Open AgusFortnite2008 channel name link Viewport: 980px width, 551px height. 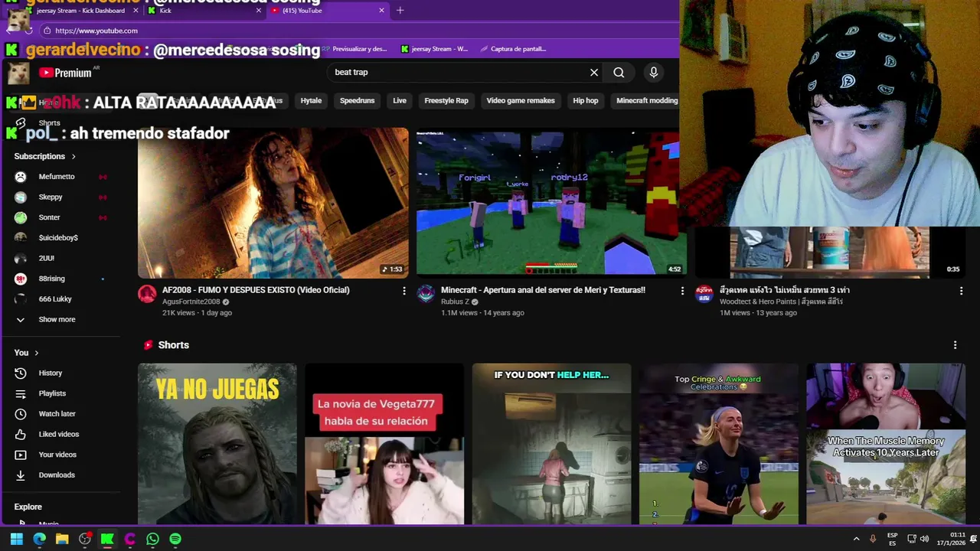point(191,302)
